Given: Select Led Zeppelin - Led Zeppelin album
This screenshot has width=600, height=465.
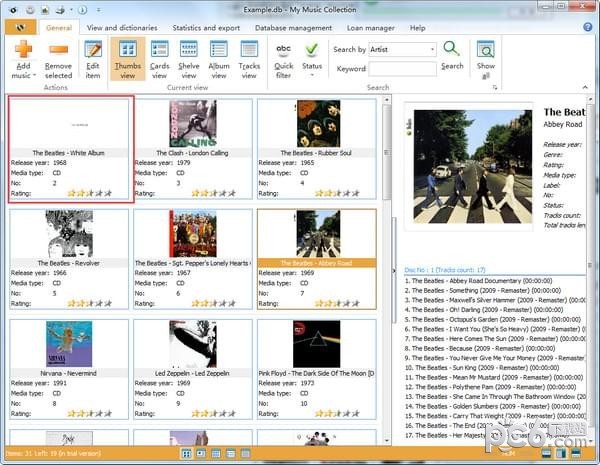Looking at the screenshot, I should pos(193,369).
